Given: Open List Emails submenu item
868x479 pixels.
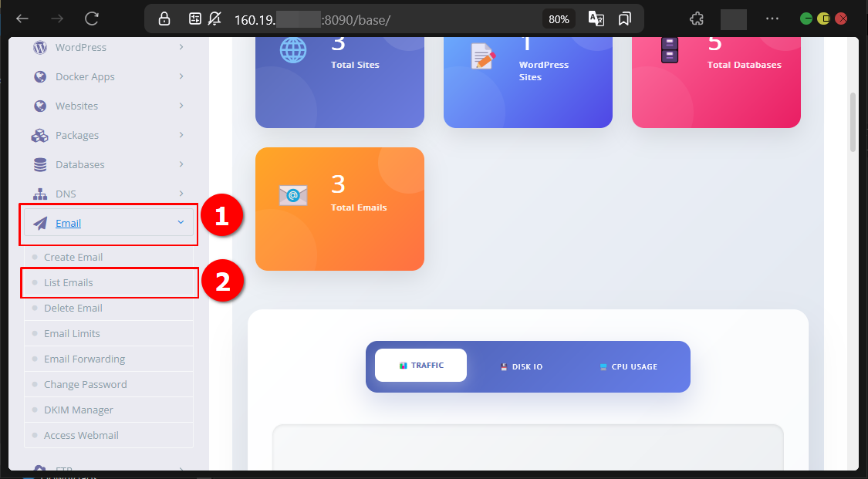Looking at the screenshot, I should pyautogui.click(x=109, y=282).
